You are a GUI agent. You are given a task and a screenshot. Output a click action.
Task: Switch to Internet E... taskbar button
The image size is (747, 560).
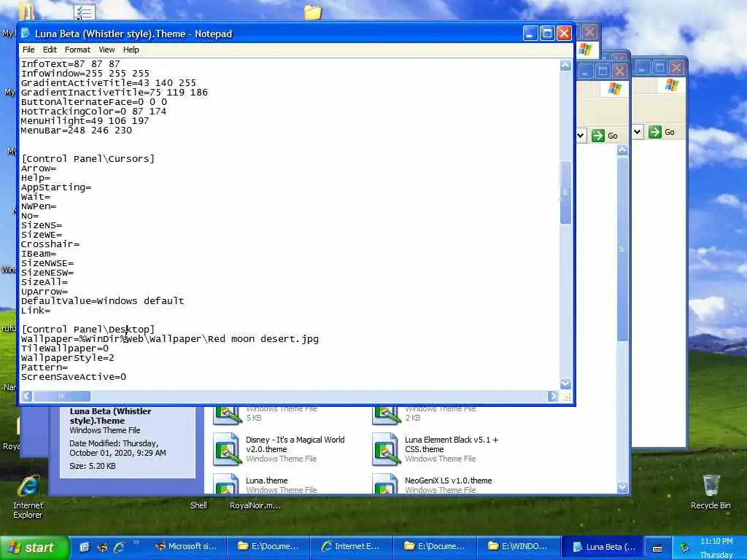(352, 547)
